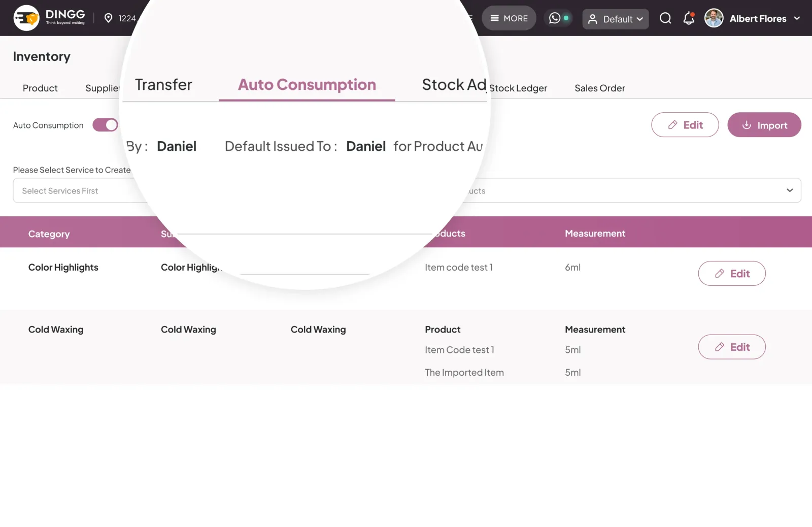Click Color Highlights category cell
This screenshot has height=527, width=812.
(x=63, y=267)
